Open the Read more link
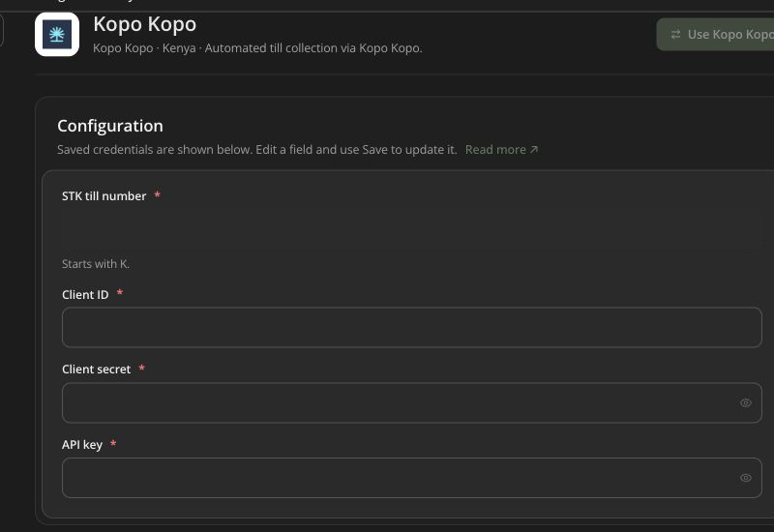Viewport: 774px width, 532px height. (x=501, y=150)
